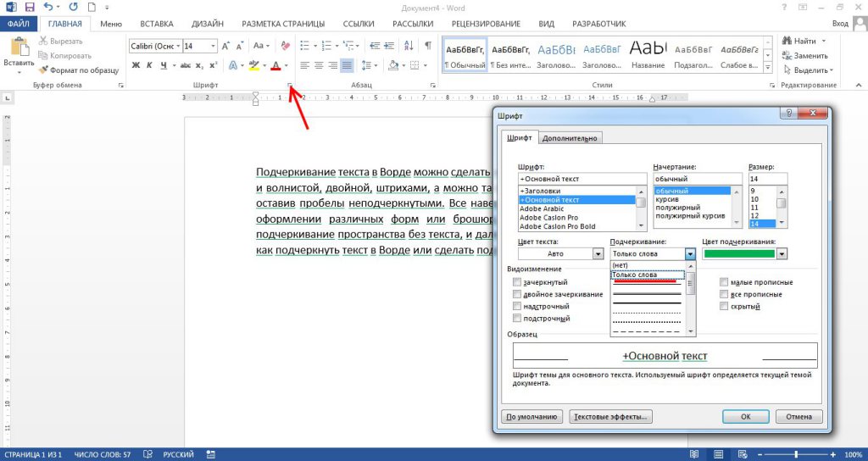Viewport: 868px width, 461px height.
Task: Start a numbered list
Action: (326, 46)
